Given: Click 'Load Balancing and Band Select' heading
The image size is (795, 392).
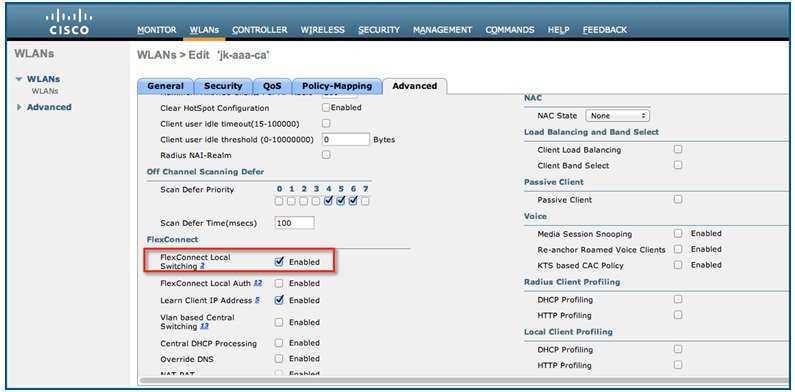Looking at the screenshot, I should pos(591,132).
